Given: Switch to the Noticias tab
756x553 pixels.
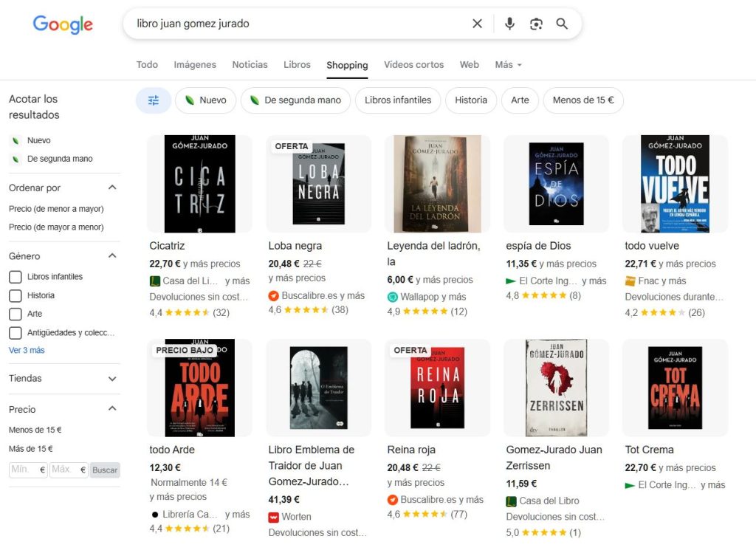Looking at the screenshot, I should (250, 65).
